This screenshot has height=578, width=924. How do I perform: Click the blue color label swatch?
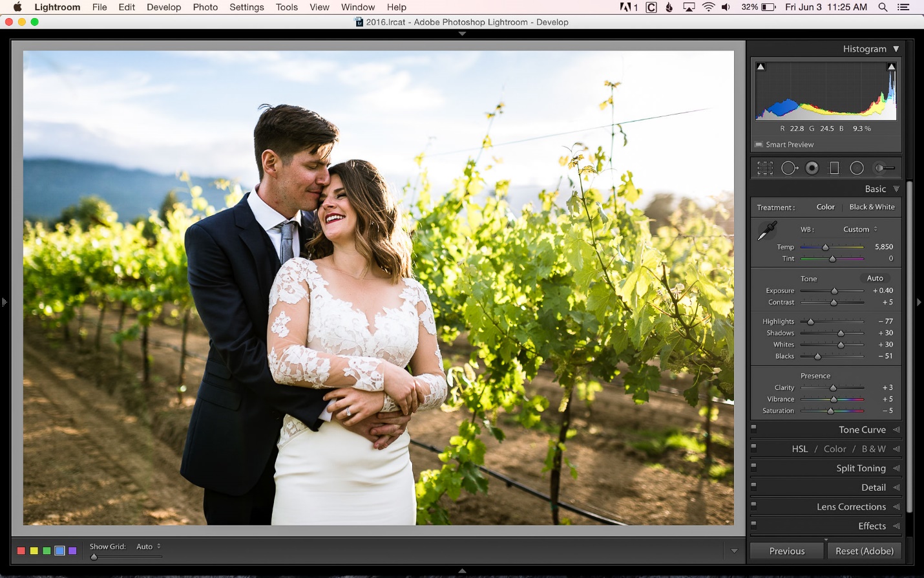(59, 551)
